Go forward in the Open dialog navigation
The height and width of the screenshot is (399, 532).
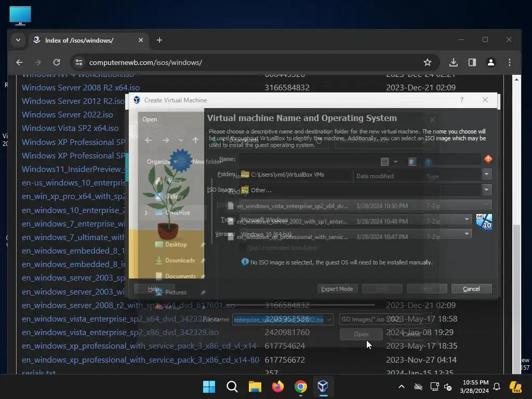click(x=166, y=140)
